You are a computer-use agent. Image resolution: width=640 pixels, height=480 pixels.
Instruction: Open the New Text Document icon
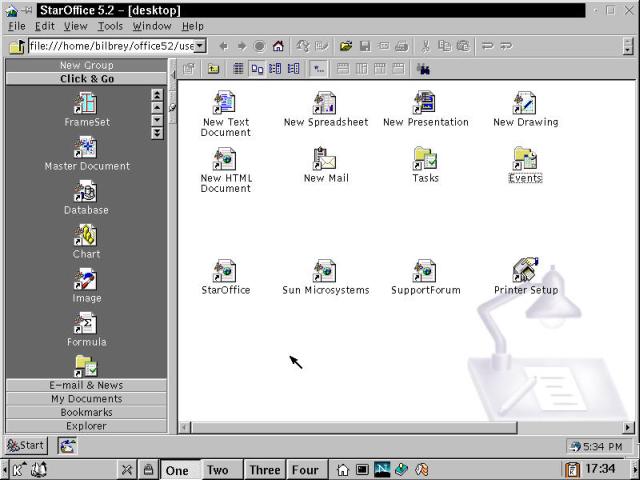point(225,102)
